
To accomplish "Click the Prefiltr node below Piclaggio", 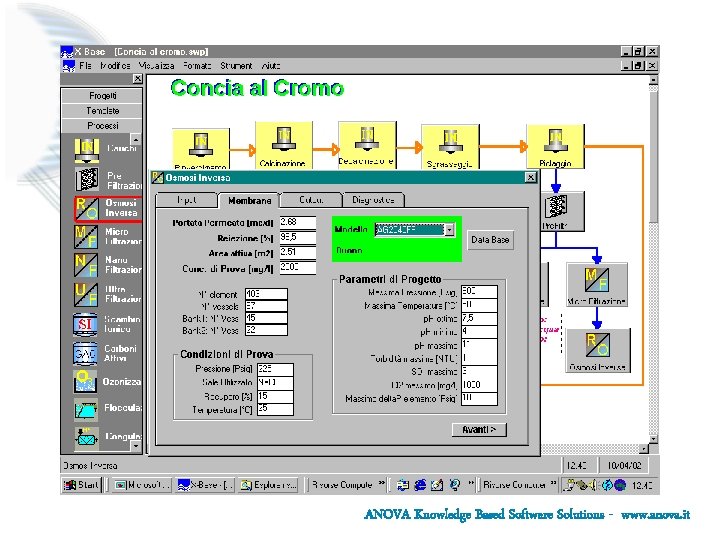I will [562, 212].
